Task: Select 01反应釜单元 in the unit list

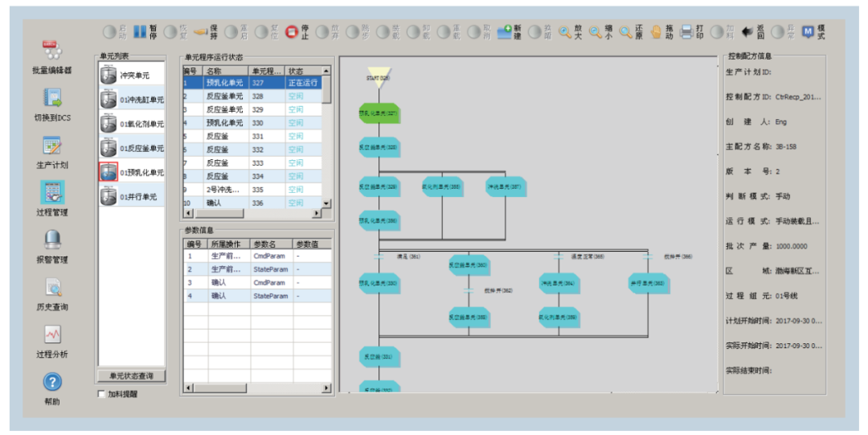Action: (131, 148)
